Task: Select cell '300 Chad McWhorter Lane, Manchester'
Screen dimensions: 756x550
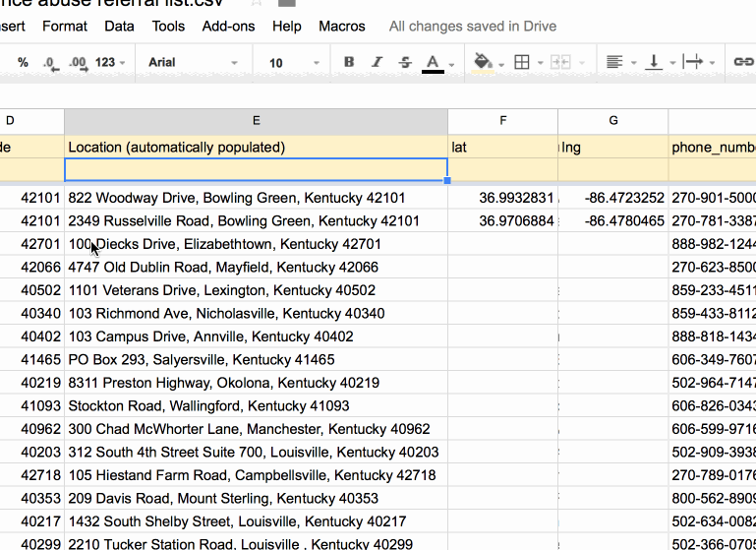Action: click(256, 429)
